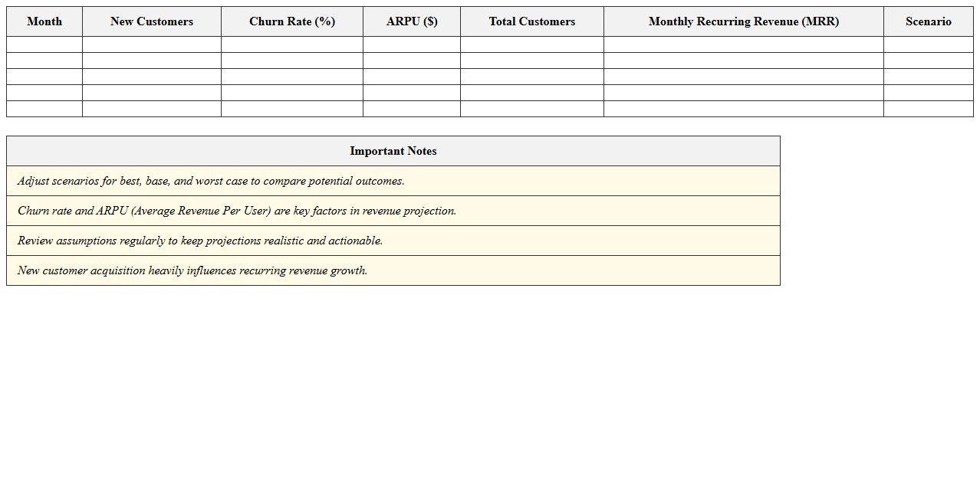The height and width of the screenshot is (498, 980).
Task: Click the first empty cell under Month
Action: coord(44,44)
